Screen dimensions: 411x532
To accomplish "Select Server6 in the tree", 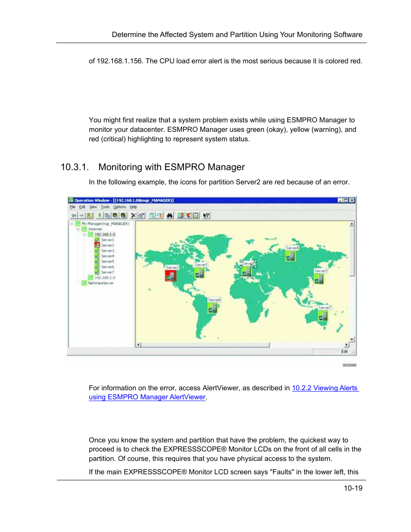I will [x=108, y=267].
